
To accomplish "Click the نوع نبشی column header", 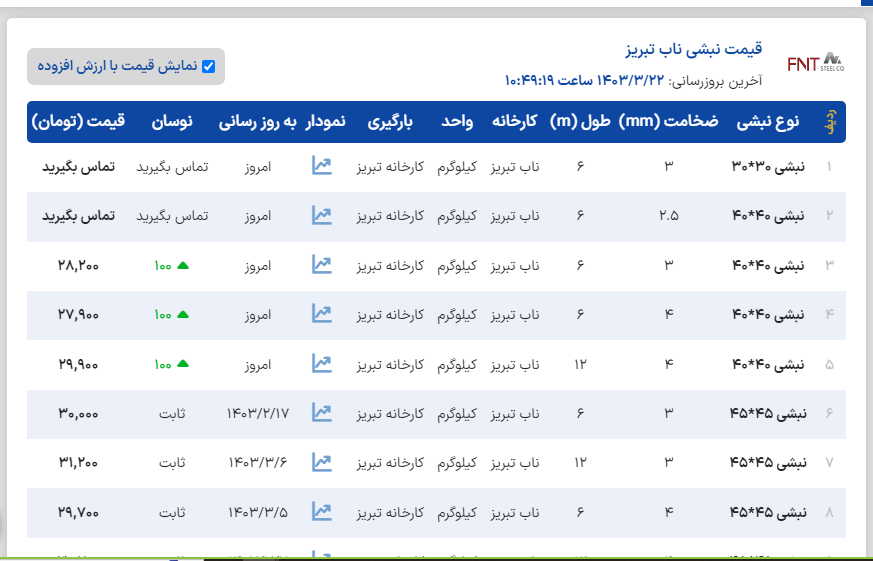I will (x=768, y=122).
